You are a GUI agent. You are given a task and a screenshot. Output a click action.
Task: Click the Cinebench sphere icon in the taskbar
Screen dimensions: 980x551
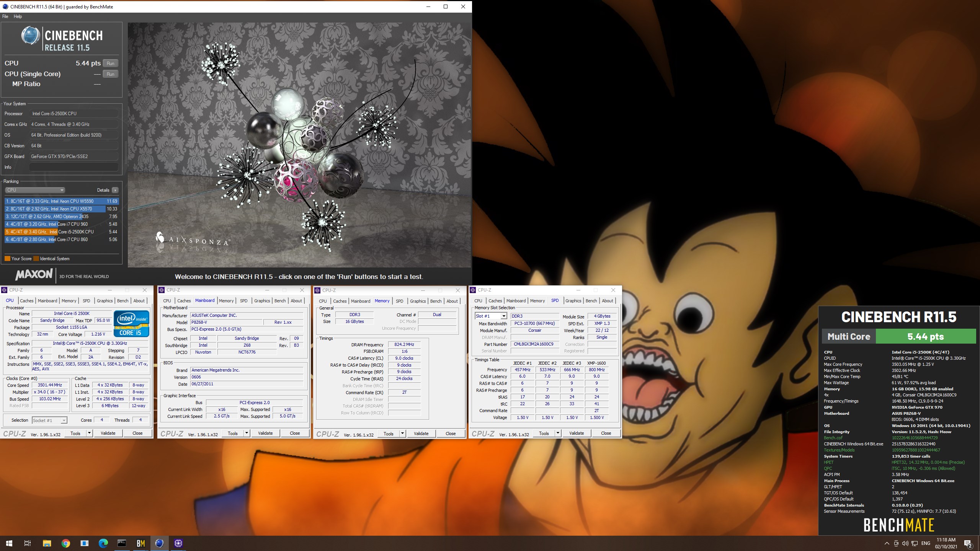click(x=159, y=543)
